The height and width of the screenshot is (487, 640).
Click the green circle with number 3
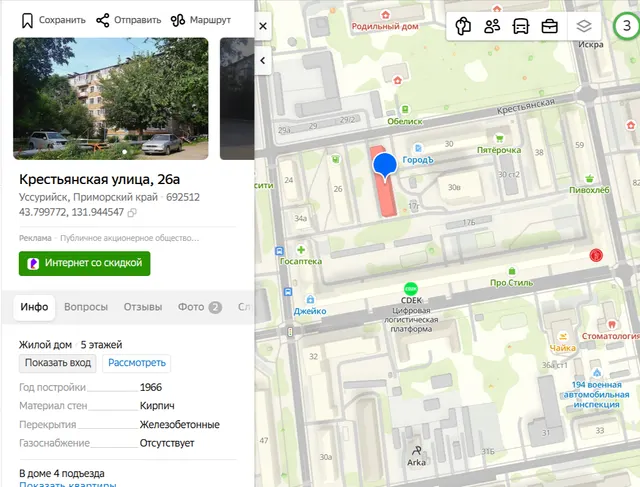(x=627, y=26)
